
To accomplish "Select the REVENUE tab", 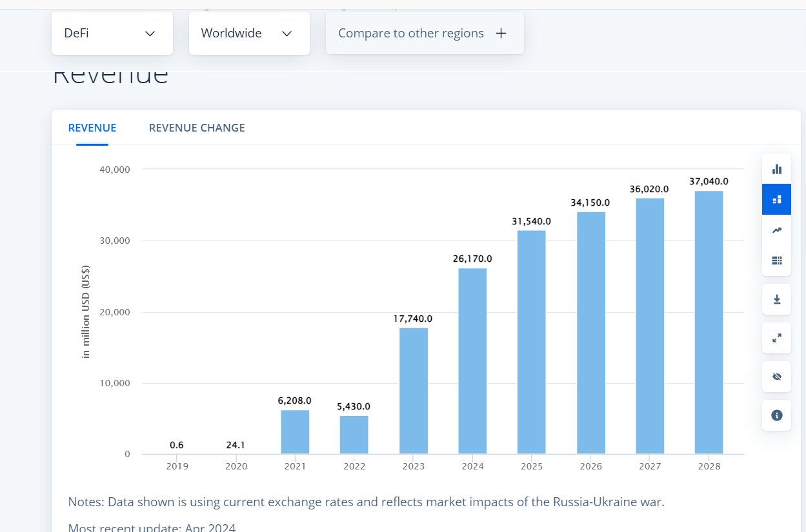I will (92, 128).
